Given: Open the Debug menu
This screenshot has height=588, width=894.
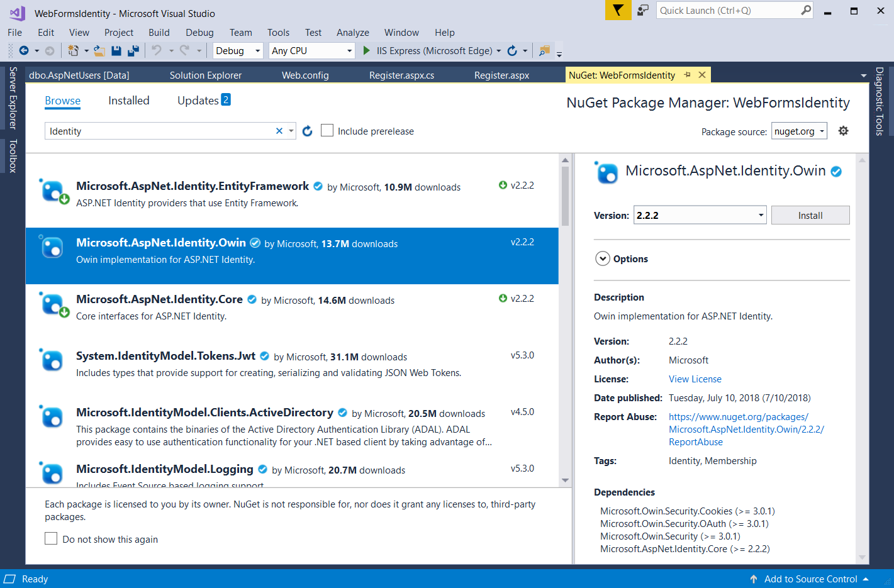Looking at the screenshot, I should click(199, 32).
